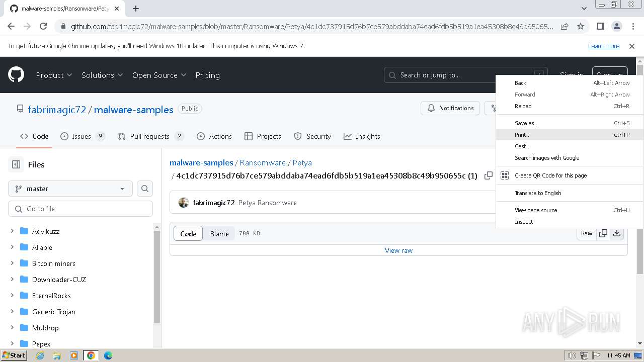Expand the Open Source menu
This screenshot has height=362, width=644.
(159, 75)
